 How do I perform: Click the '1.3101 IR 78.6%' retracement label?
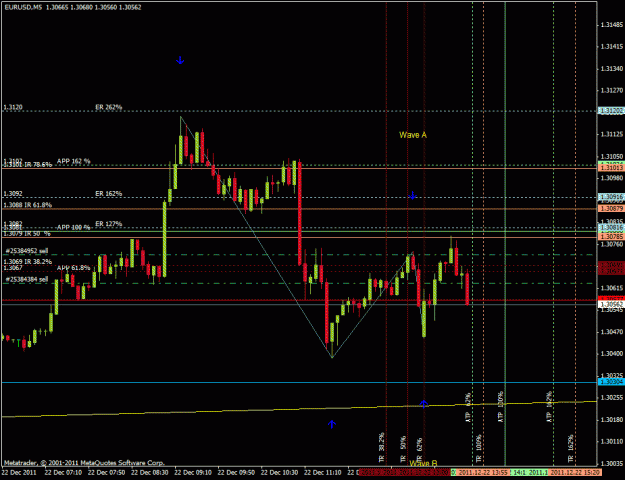[x=28, y=165]
